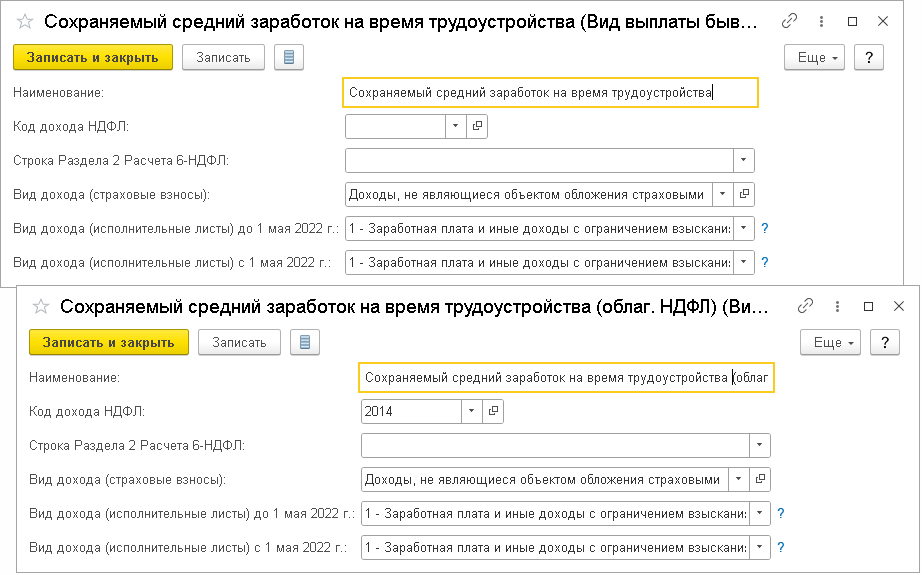Click the link icon in the lower window title bar
922x575 pixels.
pos(806,306)
